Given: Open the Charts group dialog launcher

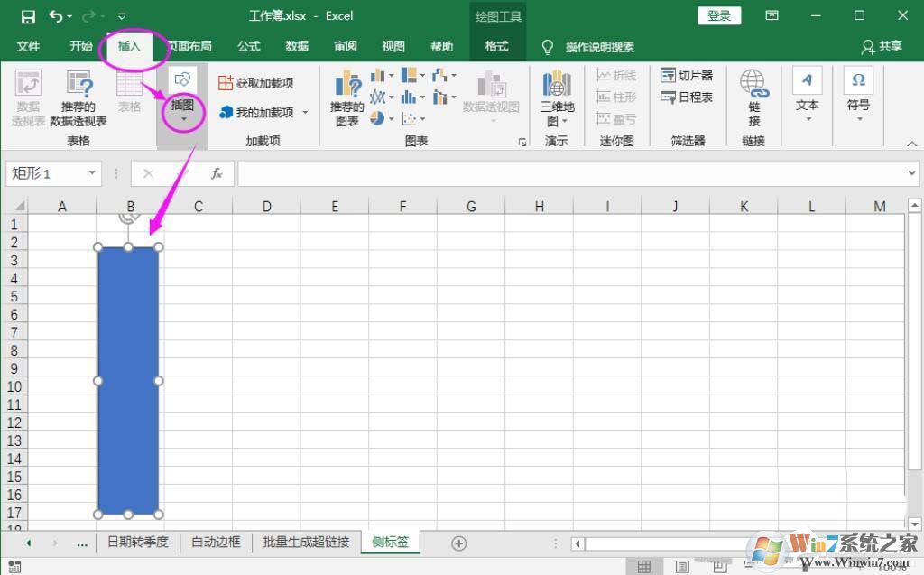Looking at the screenshot, I should [523, 142].
